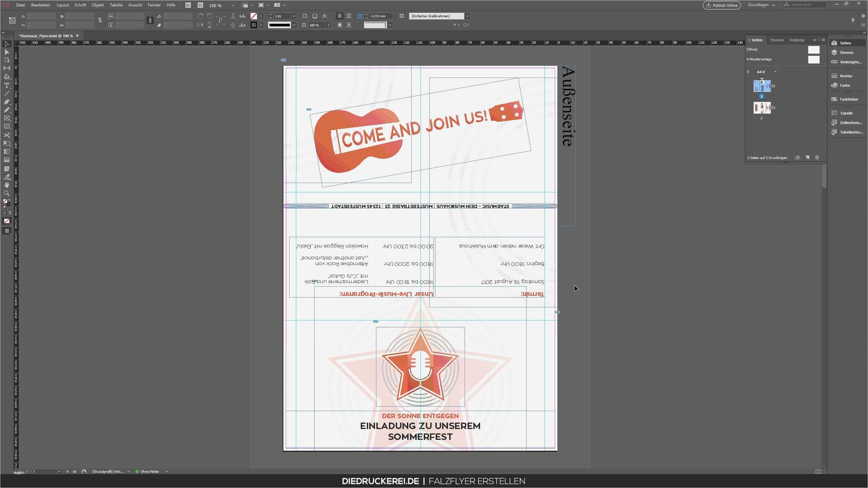Open the Farbfelder panel
The image size is (868, 488).
pos(846,99)
